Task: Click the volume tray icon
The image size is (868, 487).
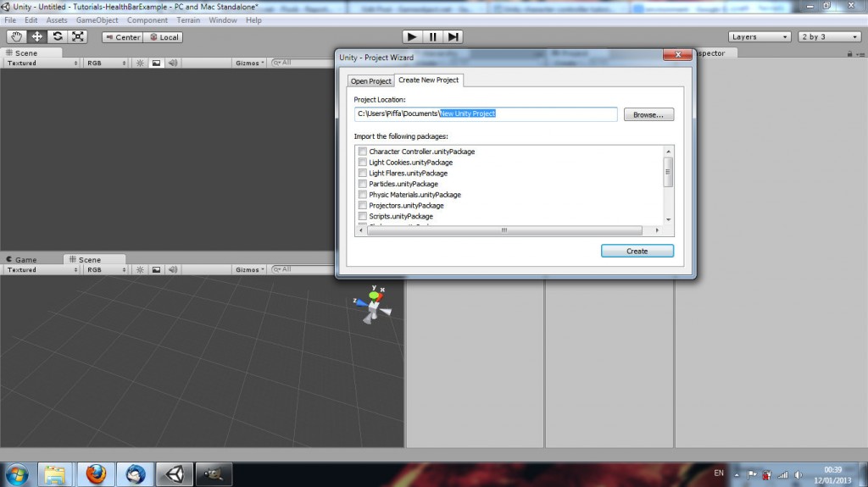Action: tap(798, 475)
